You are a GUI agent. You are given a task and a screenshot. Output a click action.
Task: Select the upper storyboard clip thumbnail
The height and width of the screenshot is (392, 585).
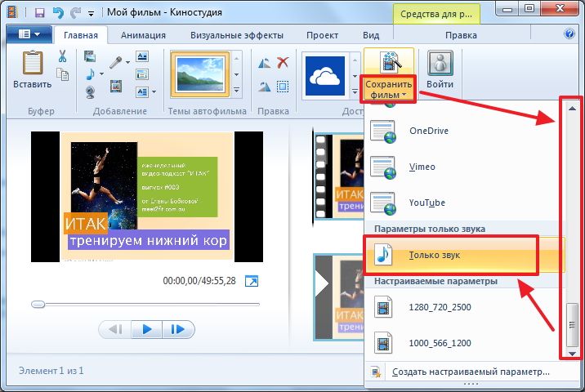click(x=339, y=176)
